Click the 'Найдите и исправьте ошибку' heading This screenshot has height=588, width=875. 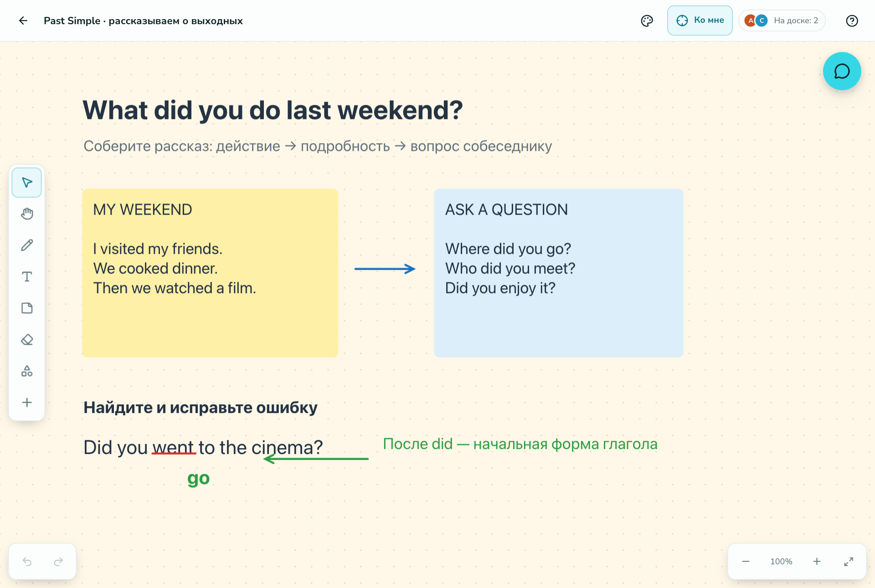[201, 407]
